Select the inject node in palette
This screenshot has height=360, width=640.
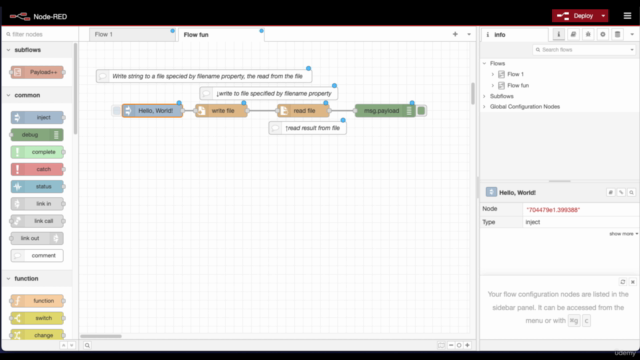[x=37, y=118]
